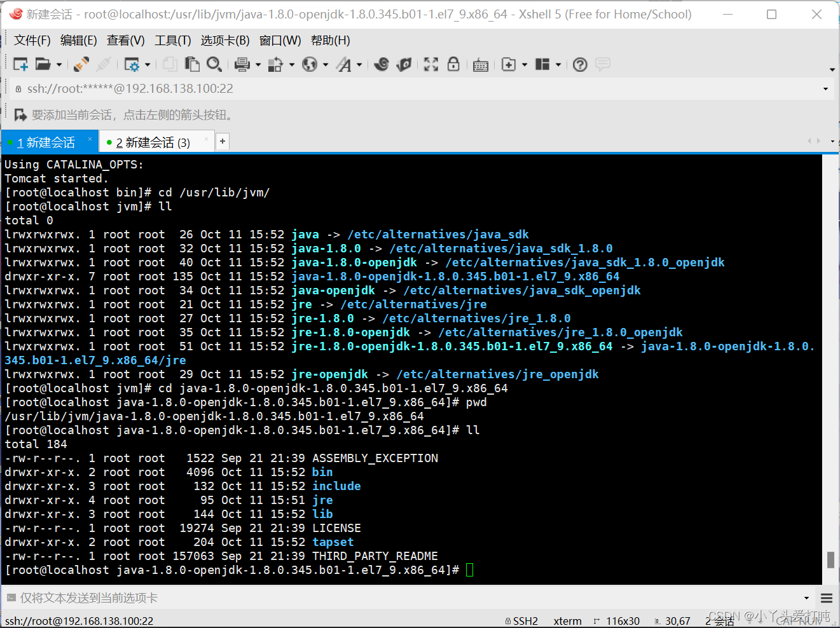Click the file transfer toolbar icon

point(275,64)
